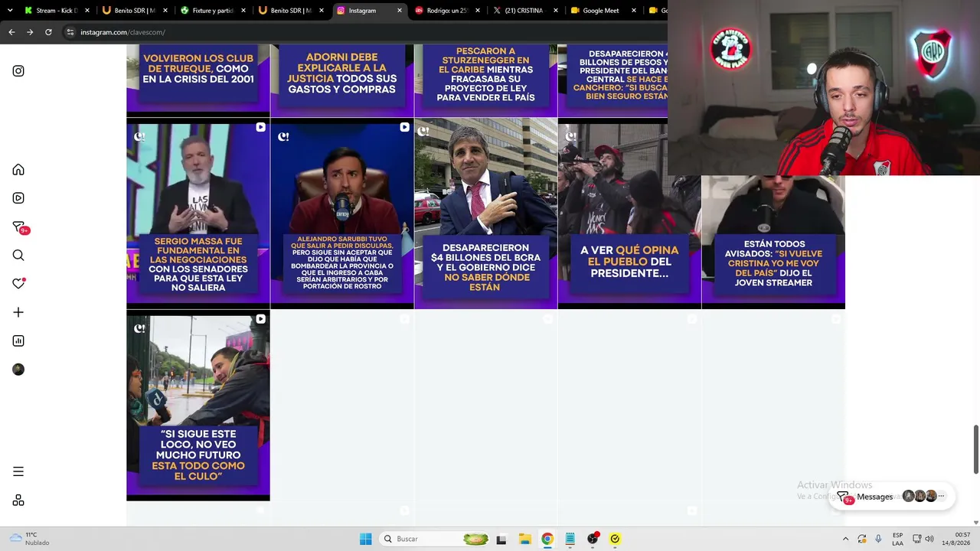Open the club de trueque post
Screen dimensions: 980x551
pyautogui.click(x=198, y=79)
